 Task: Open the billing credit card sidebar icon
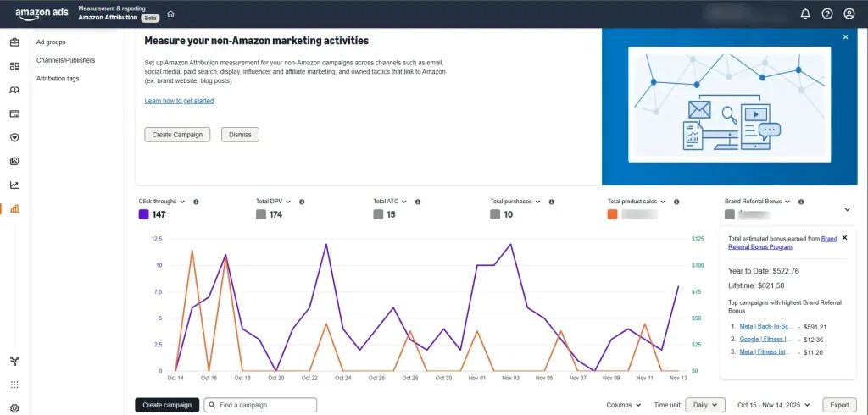coord(14,114)
